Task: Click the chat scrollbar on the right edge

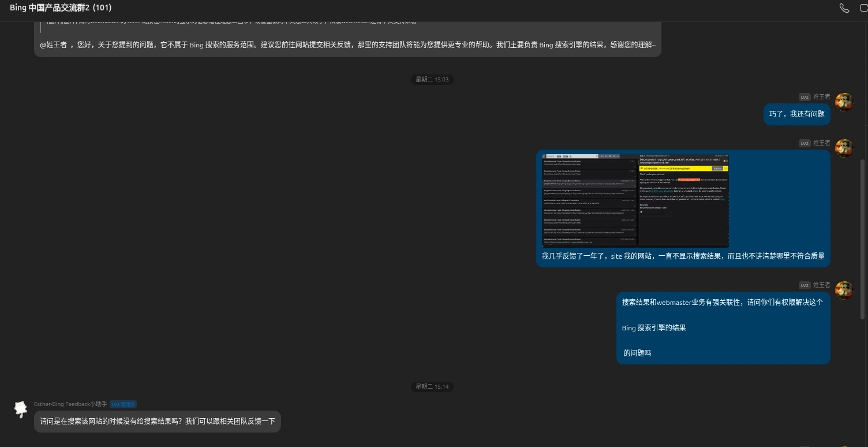Action: [x=863, y=237]
